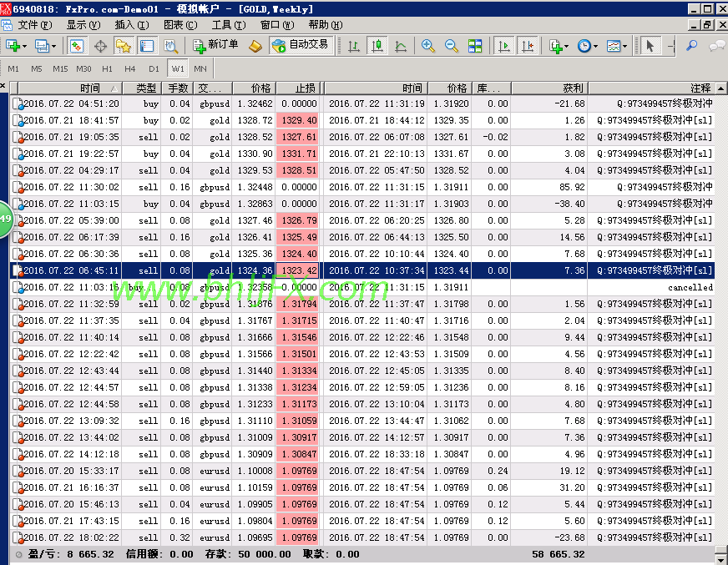Open the 图表(C) menu
Screen dimensions: 728x565
point(180,24)
